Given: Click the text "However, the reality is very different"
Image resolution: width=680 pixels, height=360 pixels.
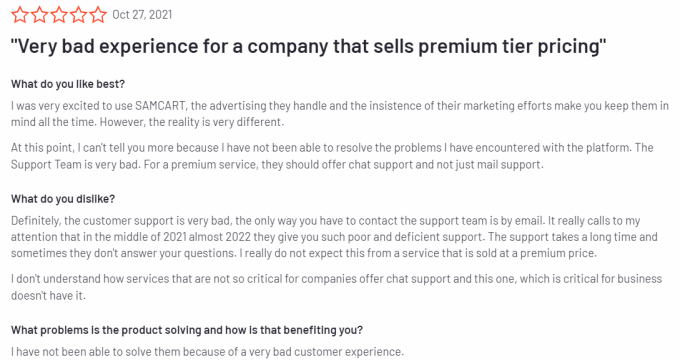Looking at the screenshot, I should pos(192,122).
